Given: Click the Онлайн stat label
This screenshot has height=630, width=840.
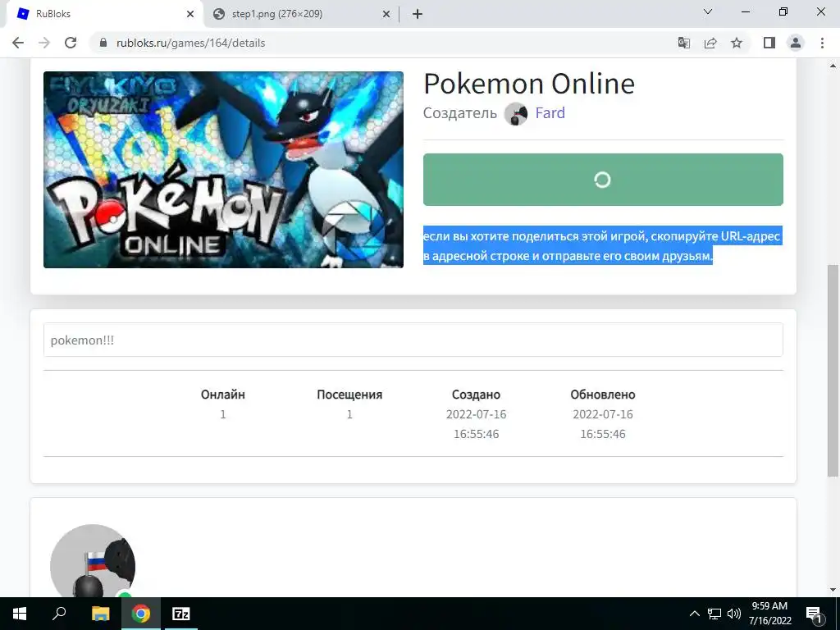Looking at the screenshot, I should coord(223,395).
